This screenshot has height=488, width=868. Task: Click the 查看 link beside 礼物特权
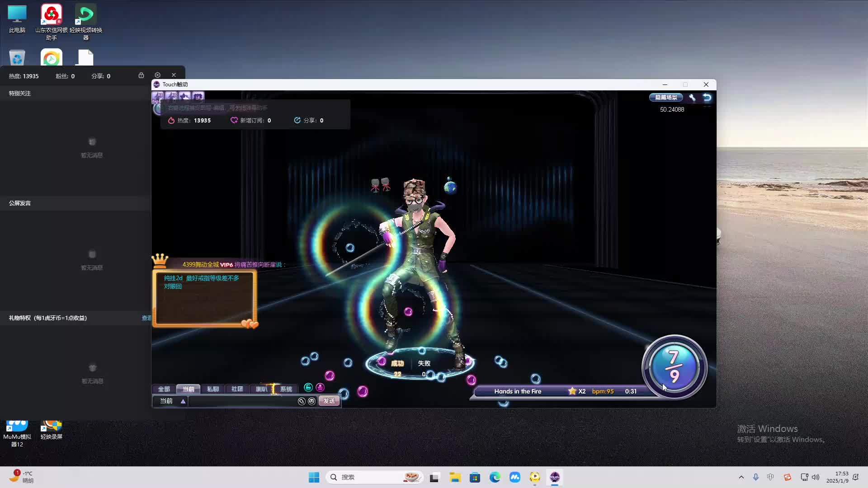coord(146,318)
